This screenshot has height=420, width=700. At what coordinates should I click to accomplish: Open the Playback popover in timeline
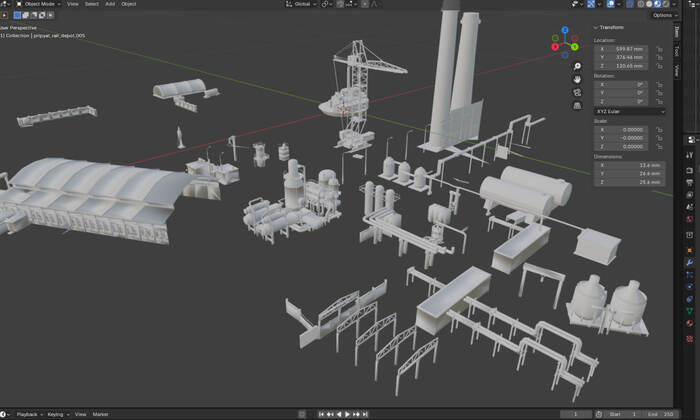(28, 414)
